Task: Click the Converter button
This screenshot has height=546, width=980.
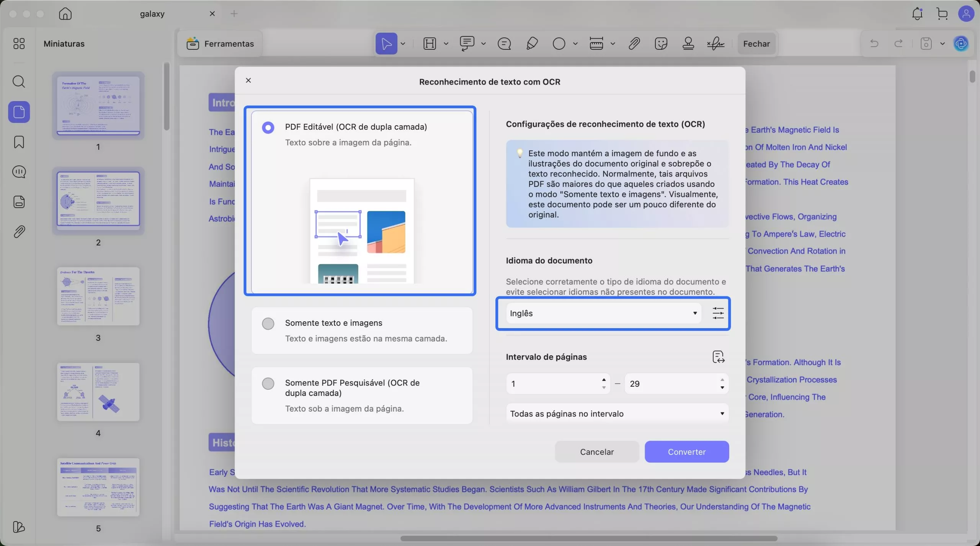Action: [686, 451]
